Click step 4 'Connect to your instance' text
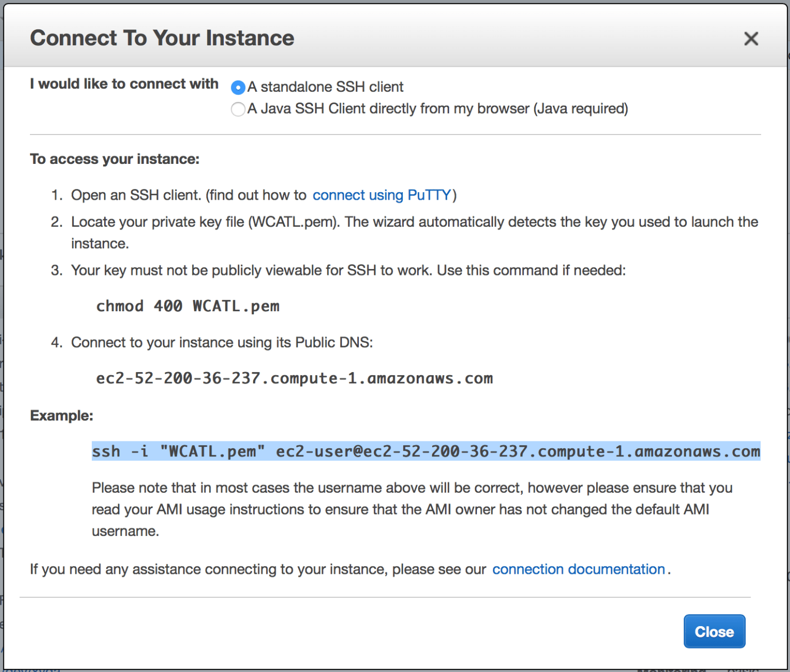The width and height of the screenshot is (790, 672). (x=222, y=343)
